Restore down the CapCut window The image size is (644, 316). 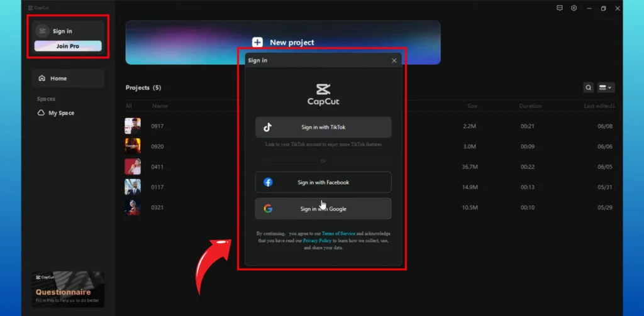coord(603,9)
